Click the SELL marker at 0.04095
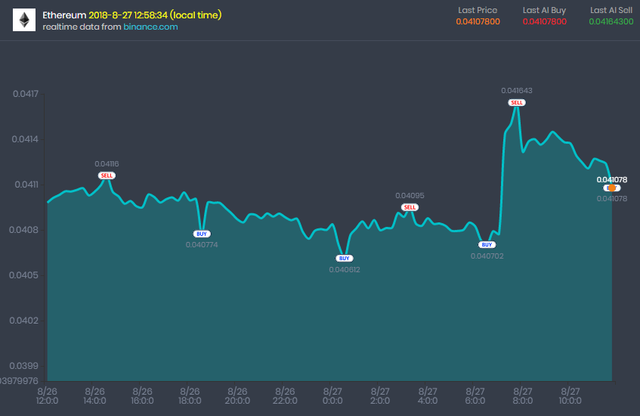 click(x=409, y=207)
